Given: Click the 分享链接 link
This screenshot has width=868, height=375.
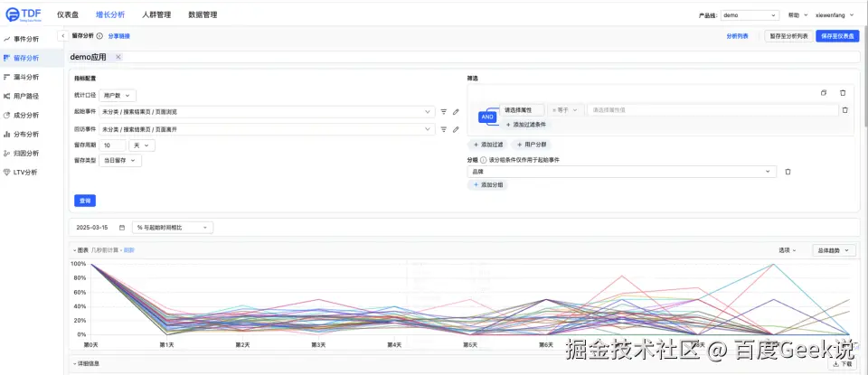Looking at the screenshot, I should coord(119,36).
